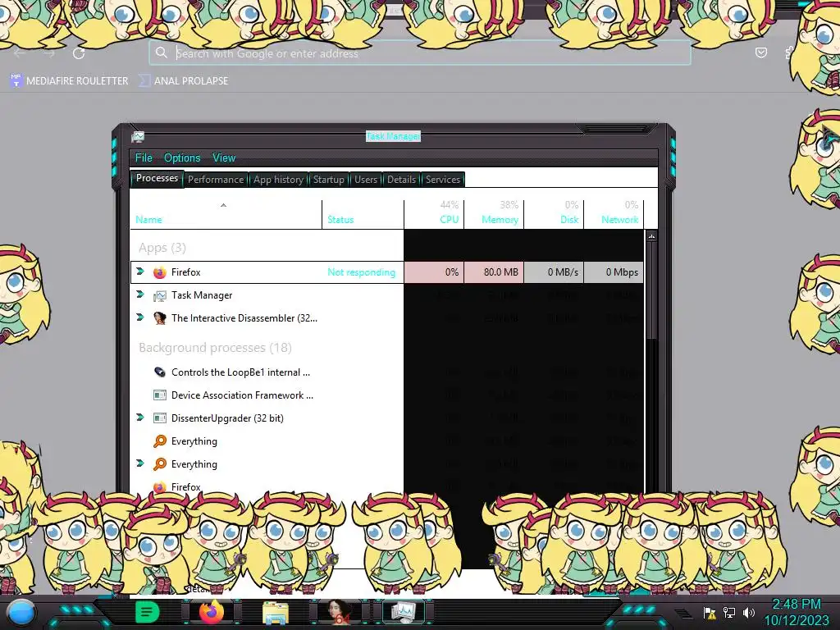This screenshot has height=630, width=840.
Task: Switch to the Details tab
Action: point(401,180)
